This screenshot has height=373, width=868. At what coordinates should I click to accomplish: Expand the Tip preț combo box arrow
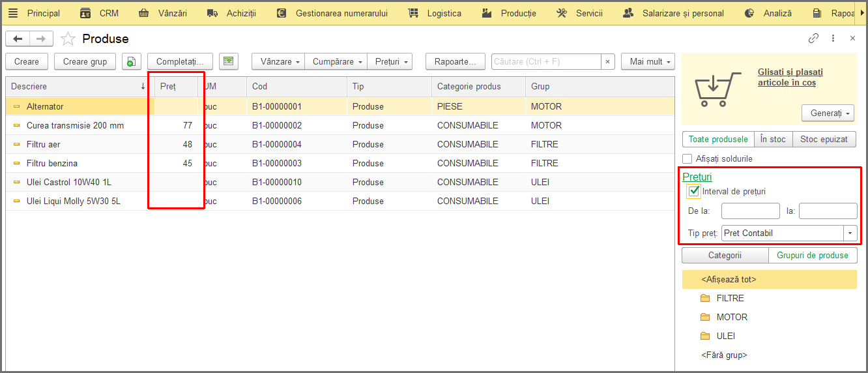pyautogui.click(x=850, y=233)
